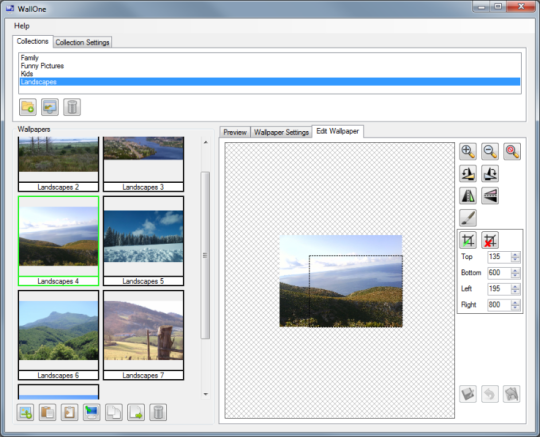Reset zoom with the red magnifier icon

(512, 152)
